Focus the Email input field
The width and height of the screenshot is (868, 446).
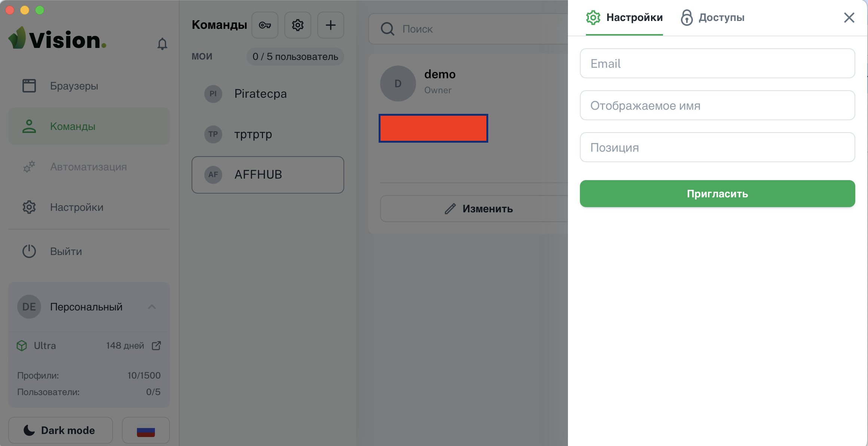tap(717, 63)
